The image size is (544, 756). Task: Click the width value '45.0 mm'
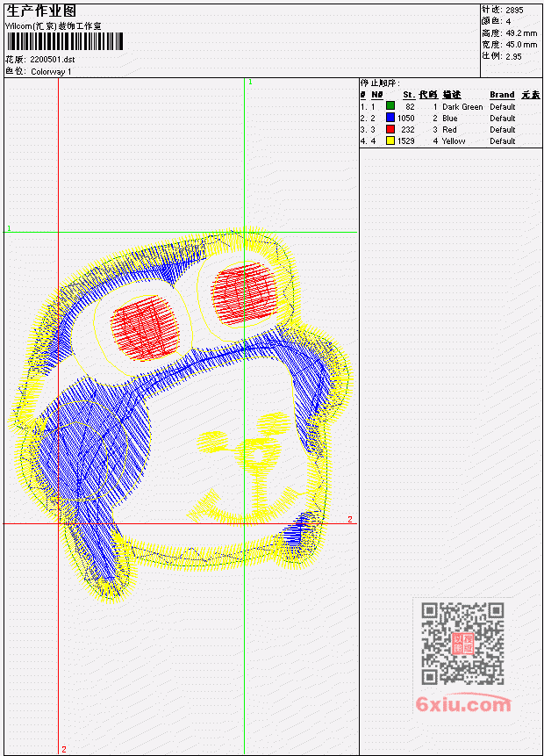point(521,45)
